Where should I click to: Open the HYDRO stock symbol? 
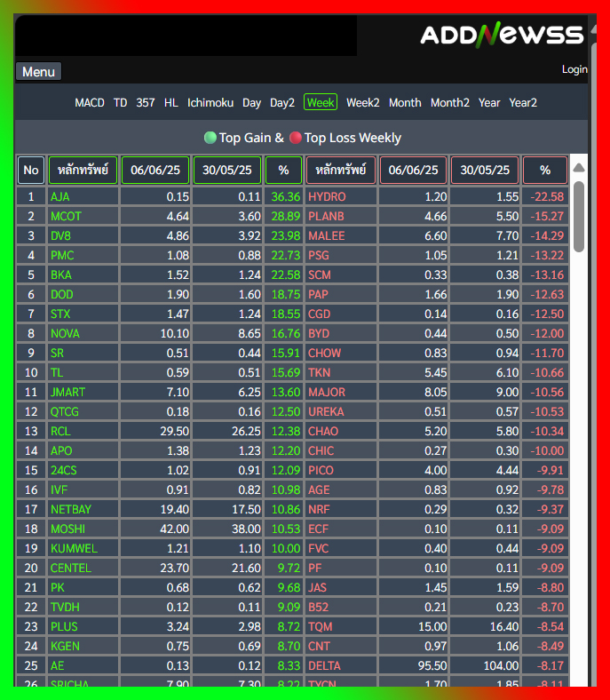[x=327, y=196]
